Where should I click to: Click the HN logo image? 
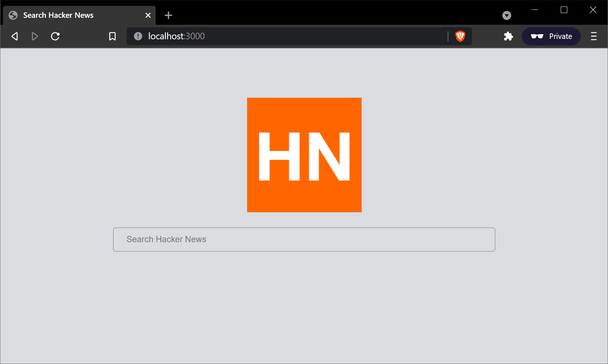pyautogui.click(x=304, y=155)
